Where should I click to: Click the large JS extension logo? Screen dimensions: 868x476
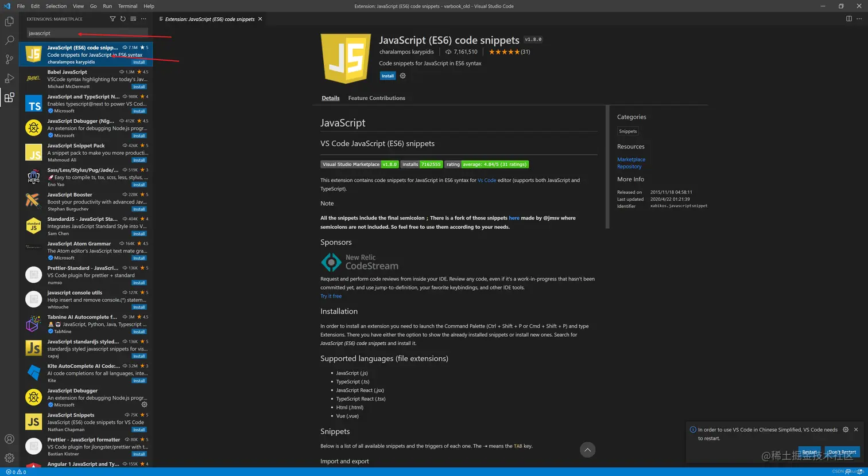pyautogui.click(x=346, y=58)
